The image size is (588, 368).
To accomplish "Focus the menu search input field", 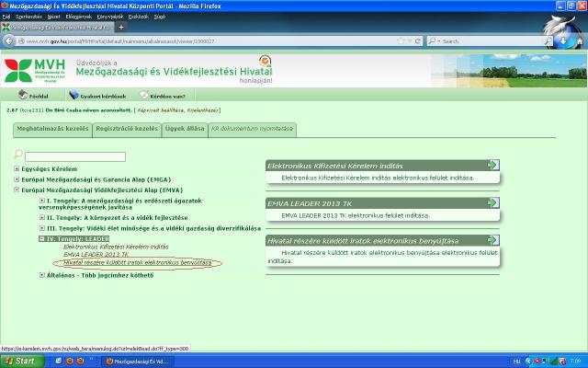I will [x=75, y=156].
